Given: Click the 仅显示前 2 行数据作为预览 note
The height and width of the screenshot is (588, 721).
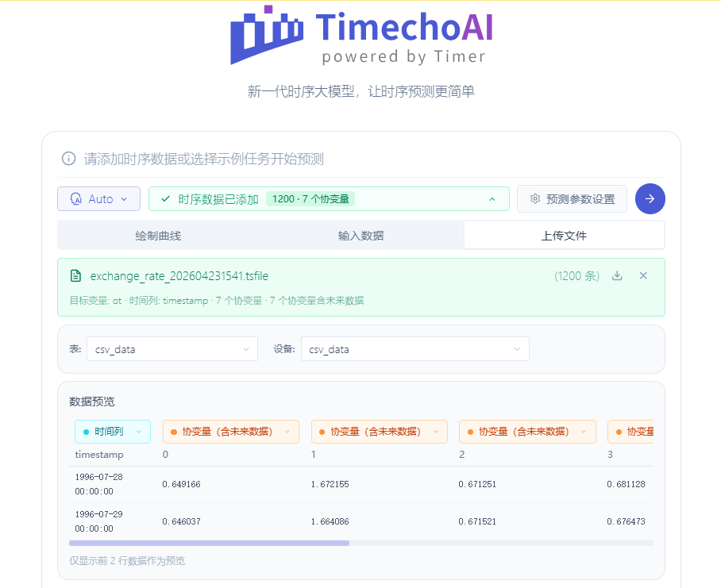Looking at the screenshot, I should point(127,561).
